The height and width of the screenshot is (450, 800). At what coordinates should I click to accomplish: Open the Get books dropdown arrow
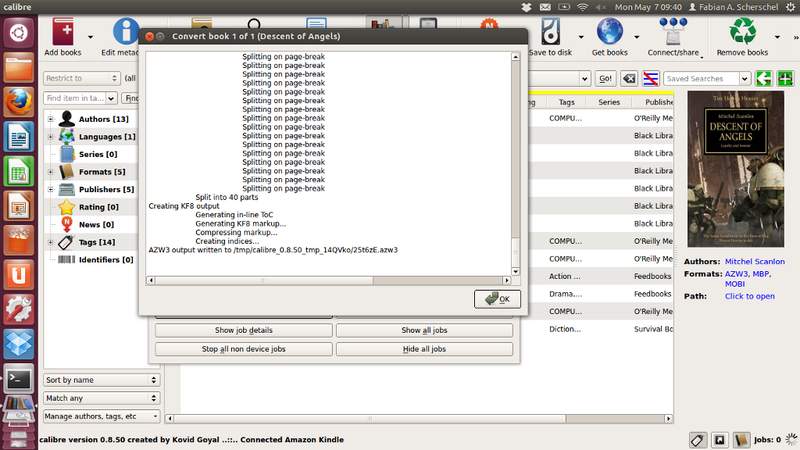coord(637,37)
